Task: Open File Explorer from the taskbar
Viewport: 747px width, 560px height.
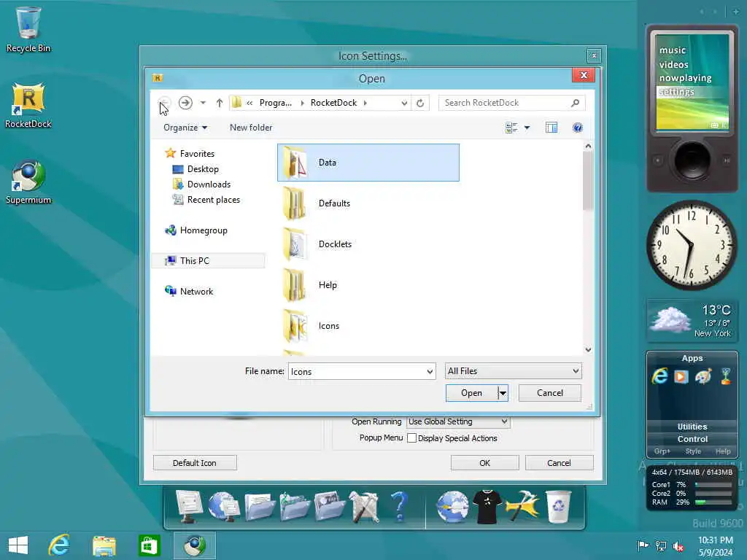Action: (104, 545)
